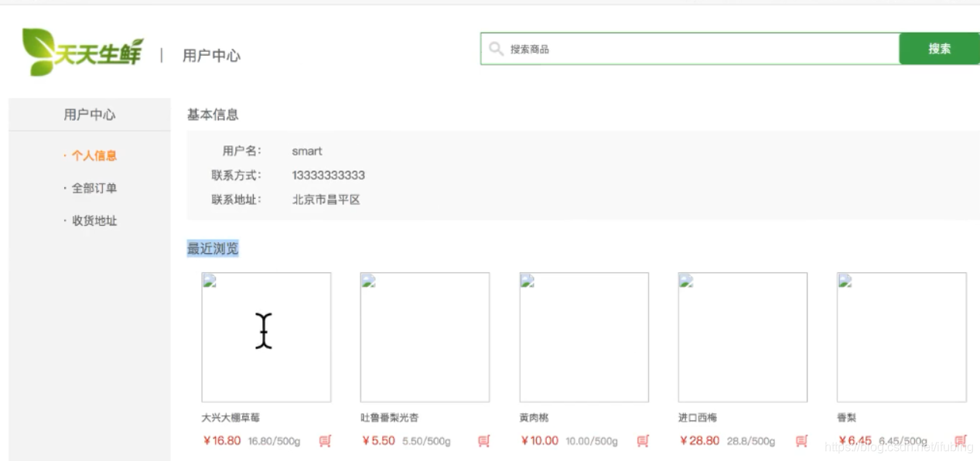Click the price ¥28.80
Screen dimensions: 980x461
(699, 441)
